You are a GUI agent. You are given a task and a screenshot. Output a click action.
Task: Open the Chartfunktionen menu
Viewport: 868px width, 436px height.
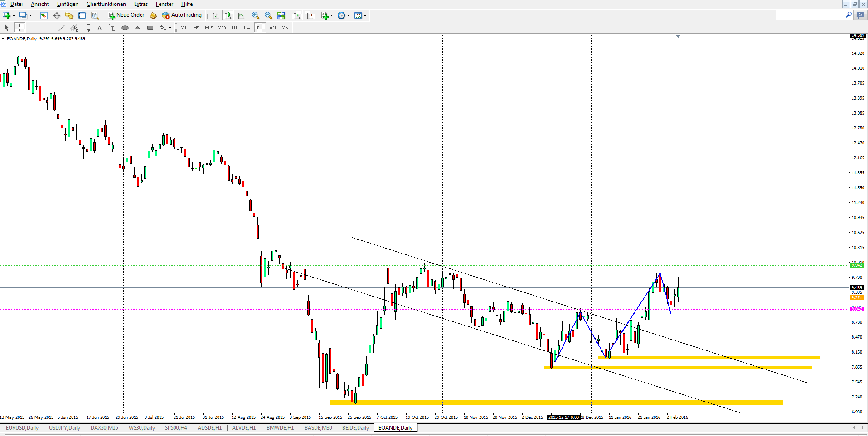tap(106, 4)
